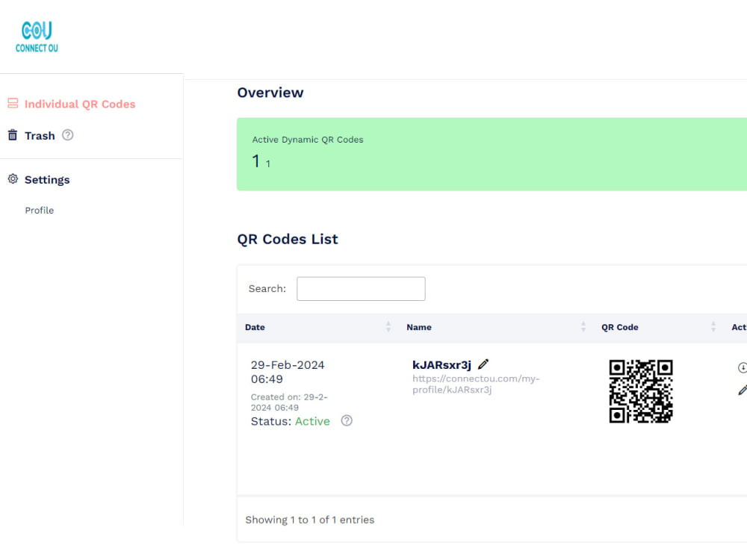Click the Connect OU logo
Image resolution: width=747 pixels, height=560 pixels.
pos(37,37)
